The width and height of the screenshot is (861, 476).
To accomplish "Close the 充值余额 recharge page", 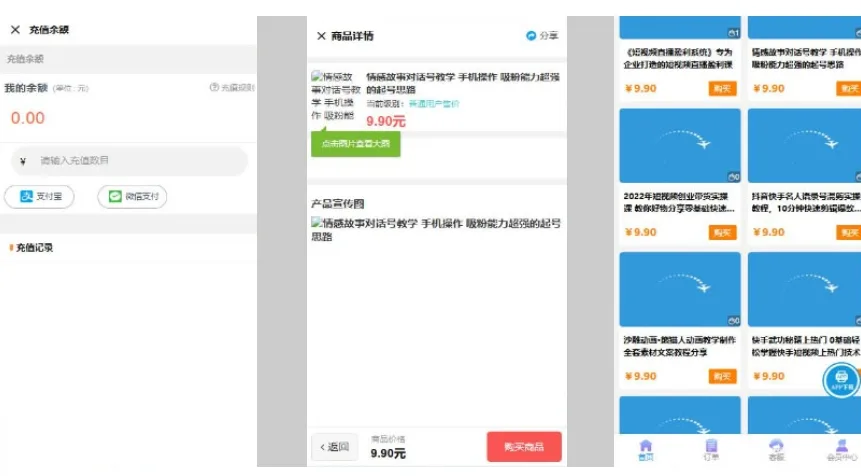I will click(x=15, y=30).
